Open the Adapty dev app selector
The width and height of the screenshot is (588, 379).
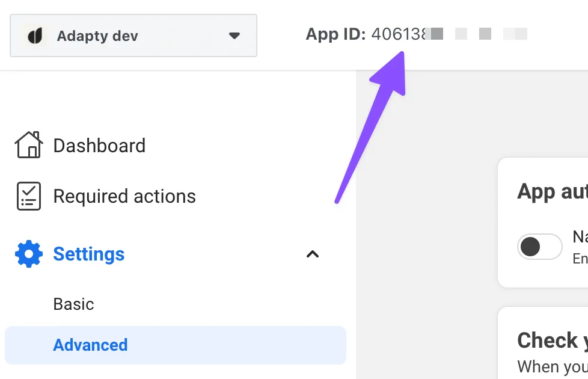click(133, 36)
